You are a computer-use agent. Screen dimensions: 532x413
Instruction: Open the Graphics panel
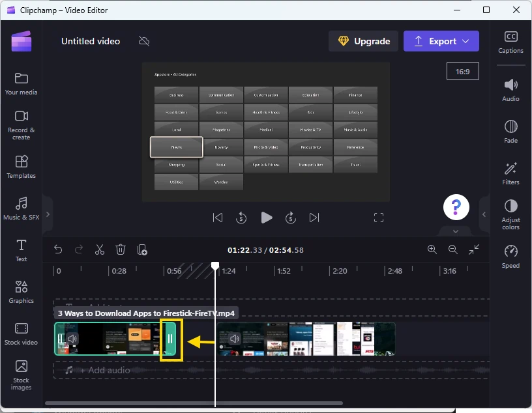coord(21,292)
